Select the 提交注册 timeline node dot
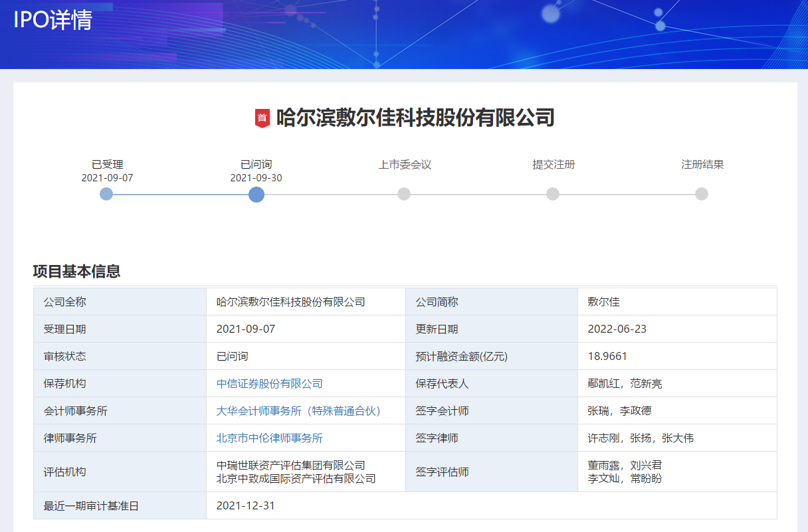This screenshot has height=532, width=808. (x=553, y=194)
